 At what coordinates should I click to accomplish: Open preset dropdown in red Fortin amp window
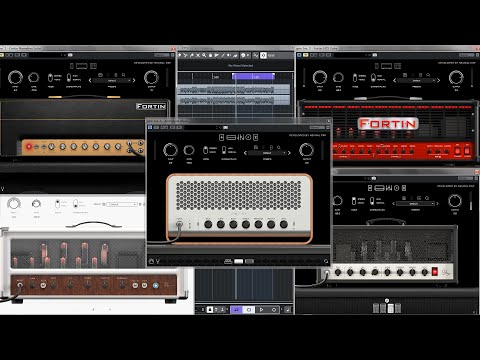point(417,81)
